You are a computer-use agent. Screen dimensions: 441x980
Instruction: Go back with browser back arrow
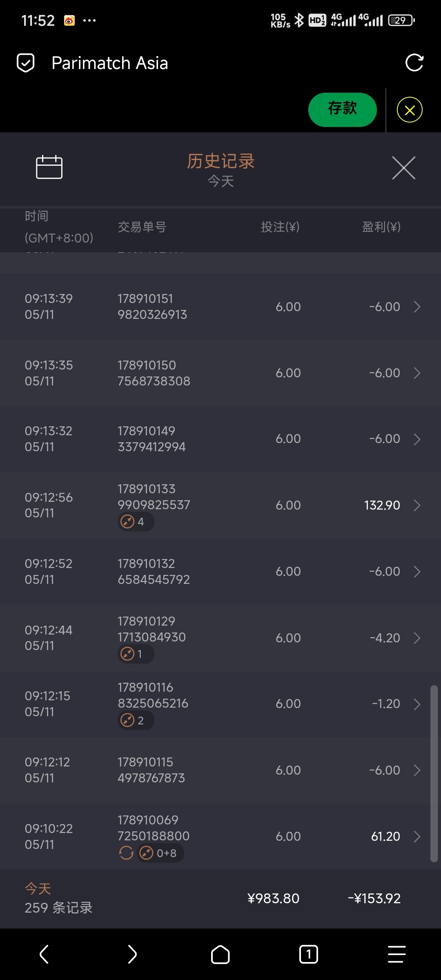[x=44, y=954]
